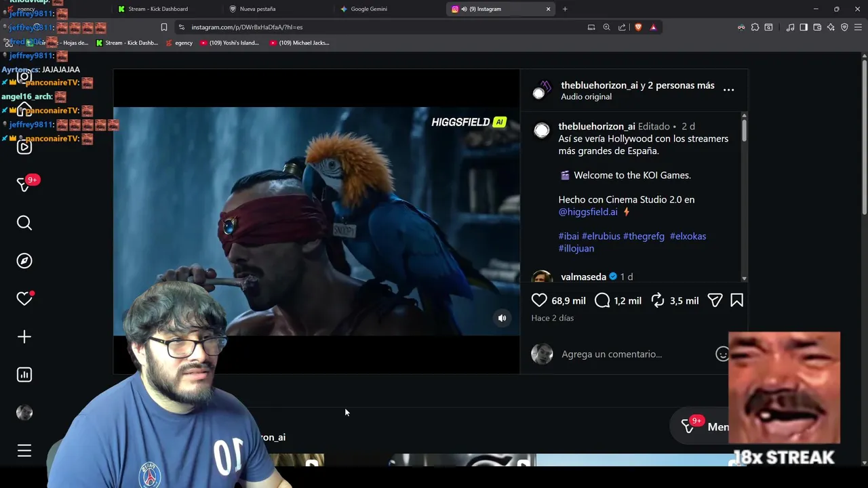
Task: Open (109) Yoshi's Island bookmark
Action: 230,43
